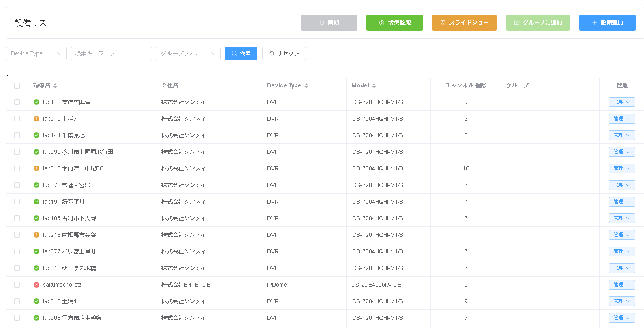Click 株式会社ENTERDB company cell
The height and width of the screenshot is (328, 644).
[x=186, y=285]
